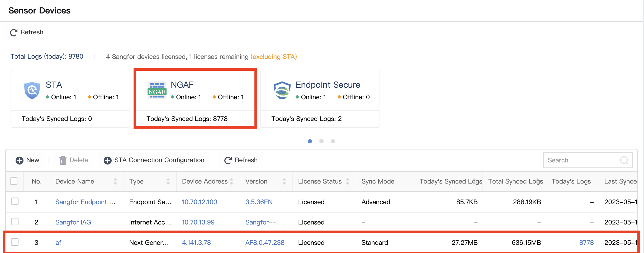Click the Endpoint Secure logo icon
The height and width of the screenshot is (253, 644).
282,90
